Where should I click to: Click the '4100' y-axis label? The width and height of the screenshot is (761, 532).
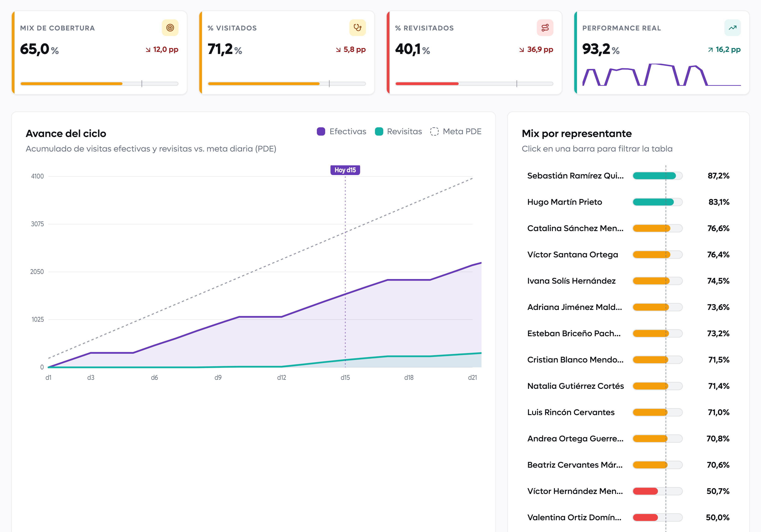pyautogui.click(x=37, y=176)
